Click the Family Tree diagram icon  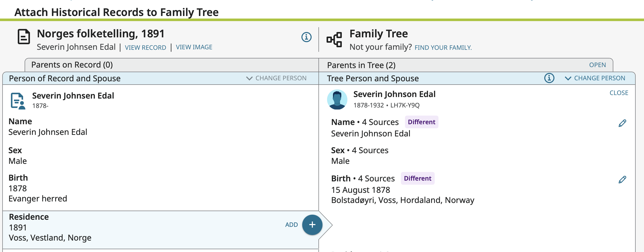point(334,40)
